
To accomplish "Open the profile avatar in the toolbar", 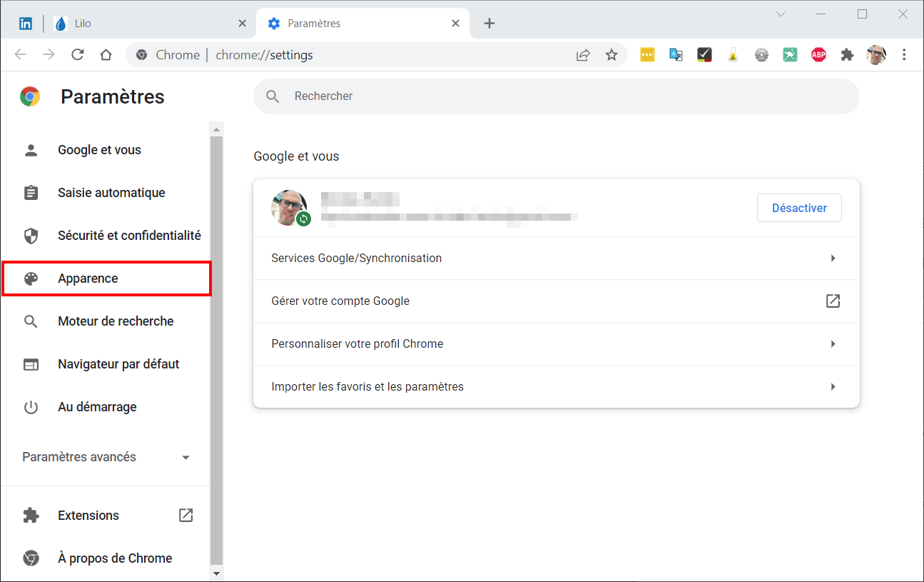I will pyautogui.click(x=876, y=55).
